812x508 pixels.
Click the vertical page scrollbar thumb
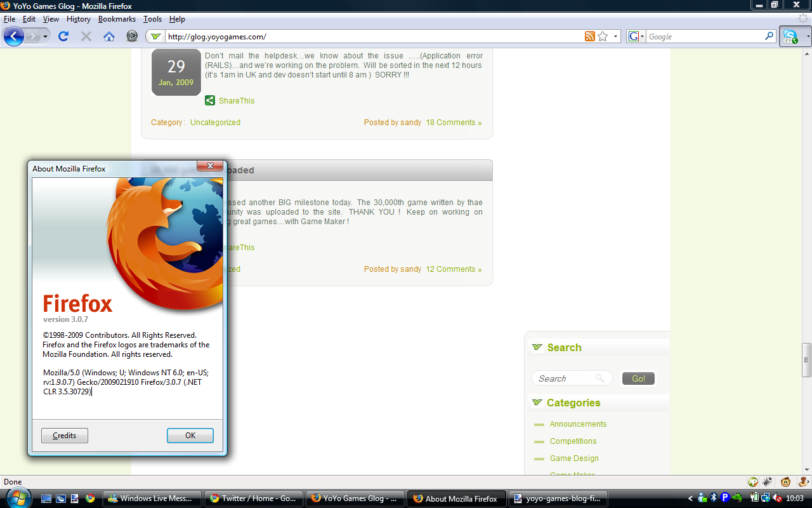(806, 361)
